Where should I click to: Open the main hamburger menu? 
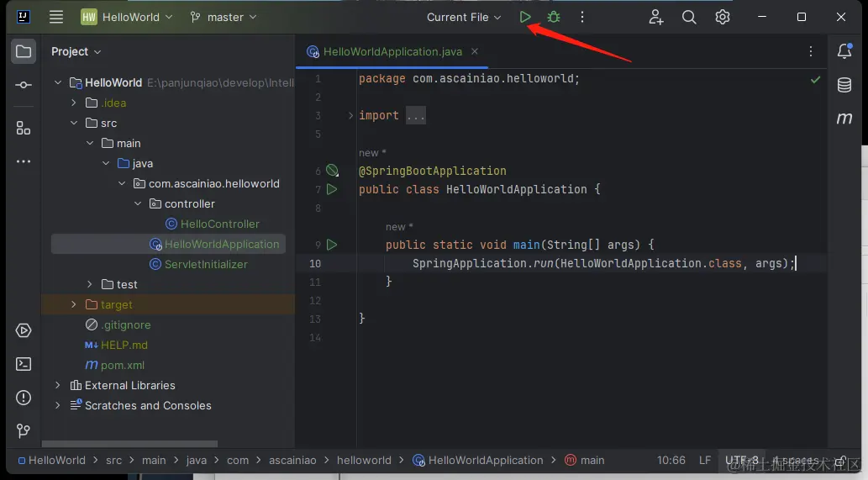(x=56, y=17)
